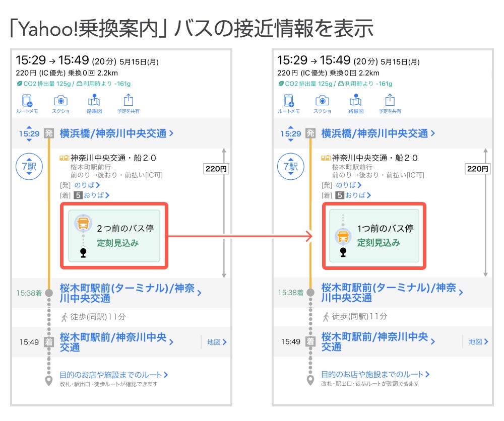Click small bus icon before 神奈川中央交通・船20 left
Screen dimensions: 504x421
(x=65, y=158)
